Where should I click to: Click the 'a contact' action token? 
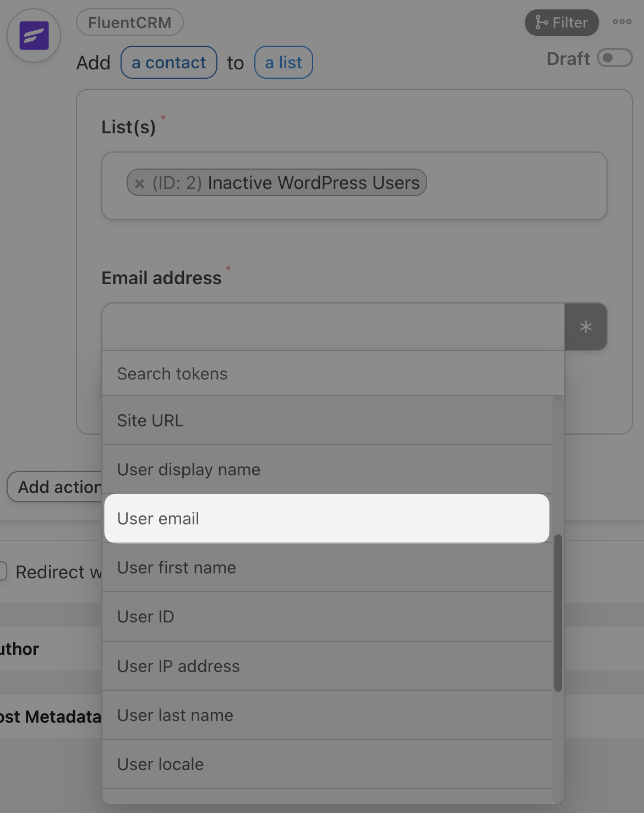(169, 62)
